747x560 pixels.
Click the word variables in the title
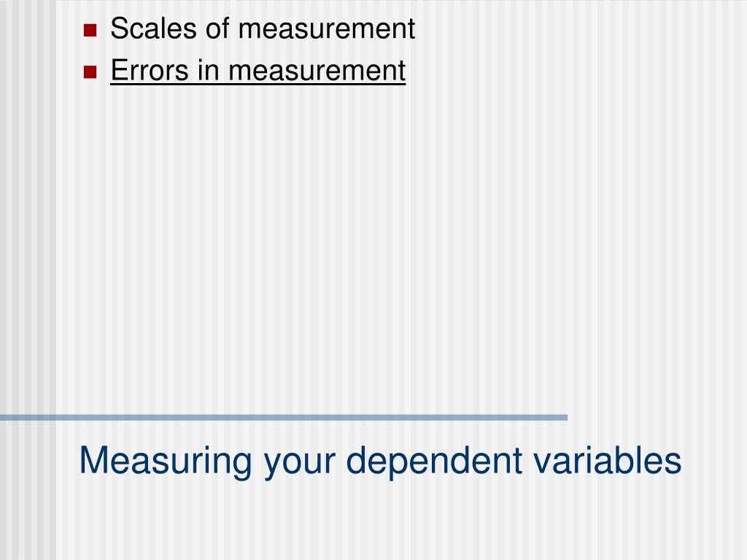(x=608, y=460)
